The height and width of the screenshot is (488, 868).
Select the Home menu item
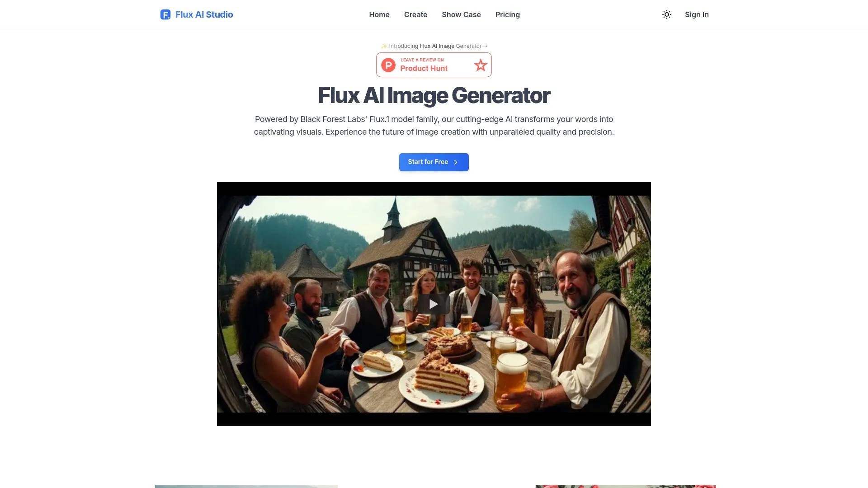pos(378,14)
